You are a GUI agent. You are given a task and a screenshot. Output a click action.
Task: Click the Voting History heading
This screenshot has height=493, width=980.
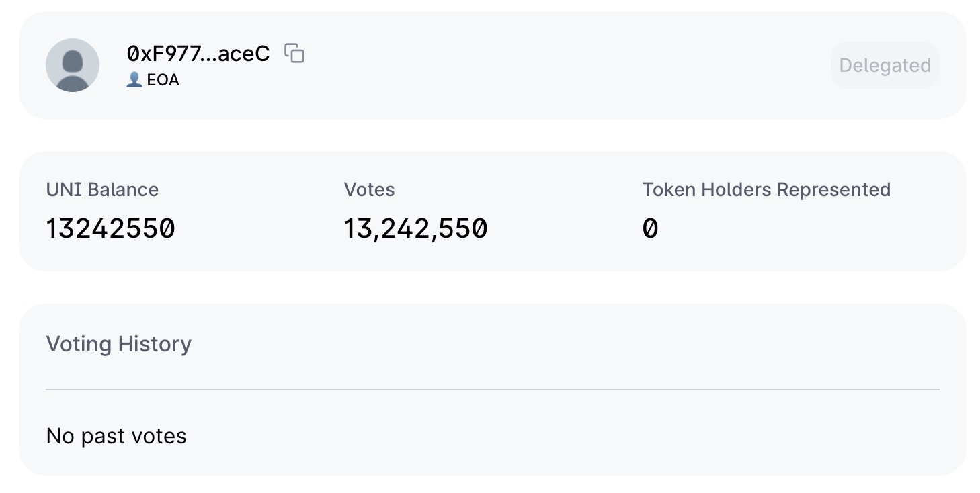119,344
